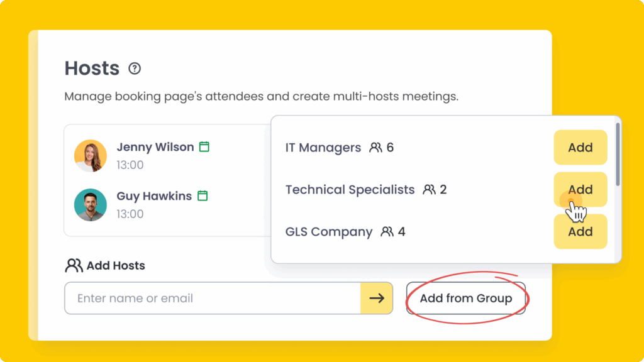Add the IT Managers group

click(x=580, y=148)
